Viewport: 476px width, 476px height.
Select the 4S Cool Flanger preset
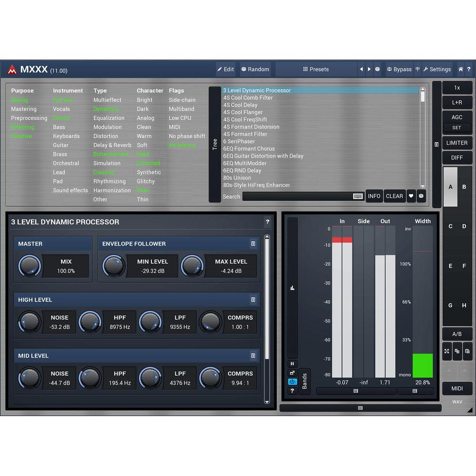coord(243,112)
